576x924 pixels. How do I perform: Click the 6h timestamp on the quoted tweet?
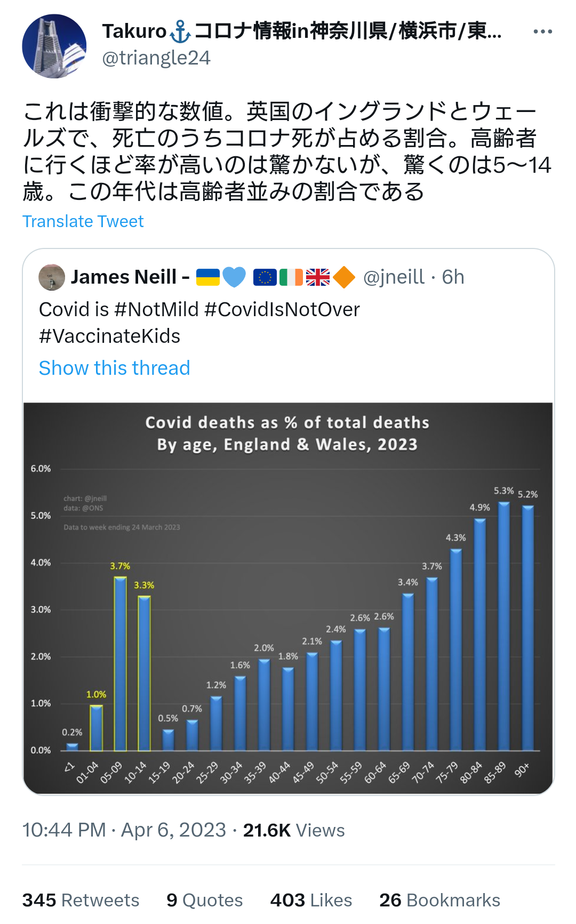pyautogui.click(x=453, y=277)
